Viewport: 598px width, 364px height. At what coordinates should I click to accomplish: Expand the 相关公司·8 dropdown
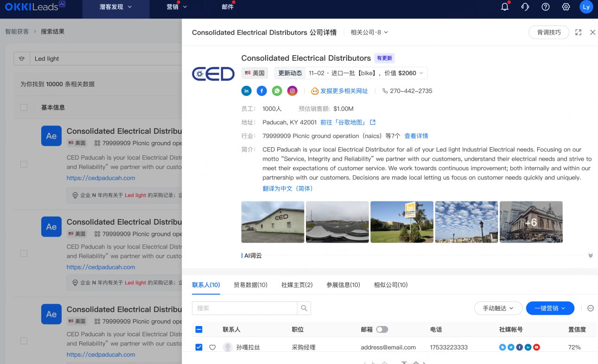pos(369,32)
